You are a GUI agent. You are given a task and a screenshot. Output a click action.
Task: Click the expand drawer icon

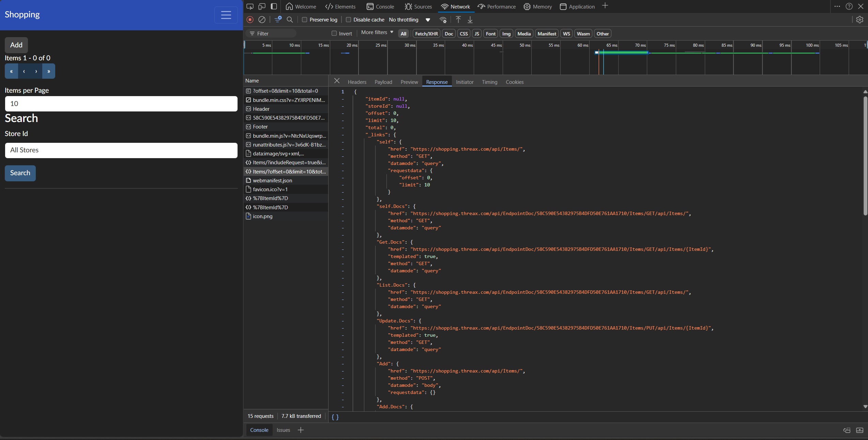860,430
